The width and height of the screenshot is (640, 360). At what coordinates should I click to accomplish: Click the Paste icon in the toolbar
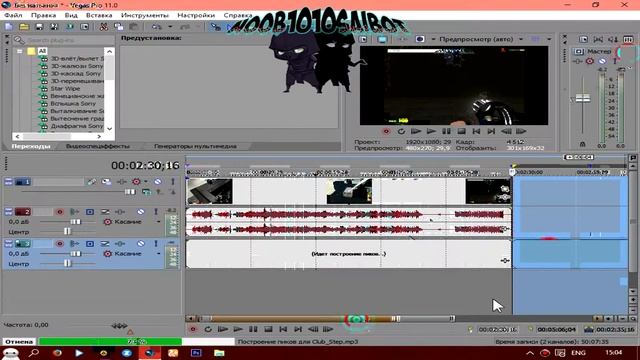(133, 27)
